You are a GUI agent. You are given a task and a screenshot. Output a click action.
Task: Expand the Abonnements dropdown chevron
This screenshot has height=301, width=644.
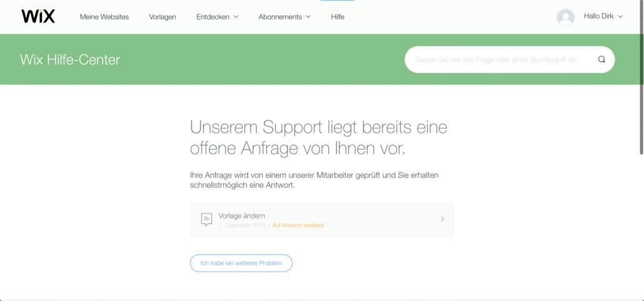tap(308, 17)
